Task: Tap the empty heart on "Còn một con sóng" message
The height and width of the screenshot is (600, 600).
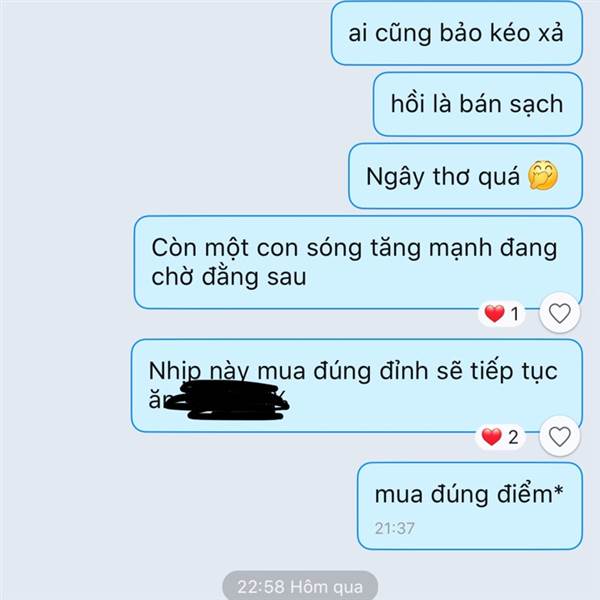Action: [560, 313]
